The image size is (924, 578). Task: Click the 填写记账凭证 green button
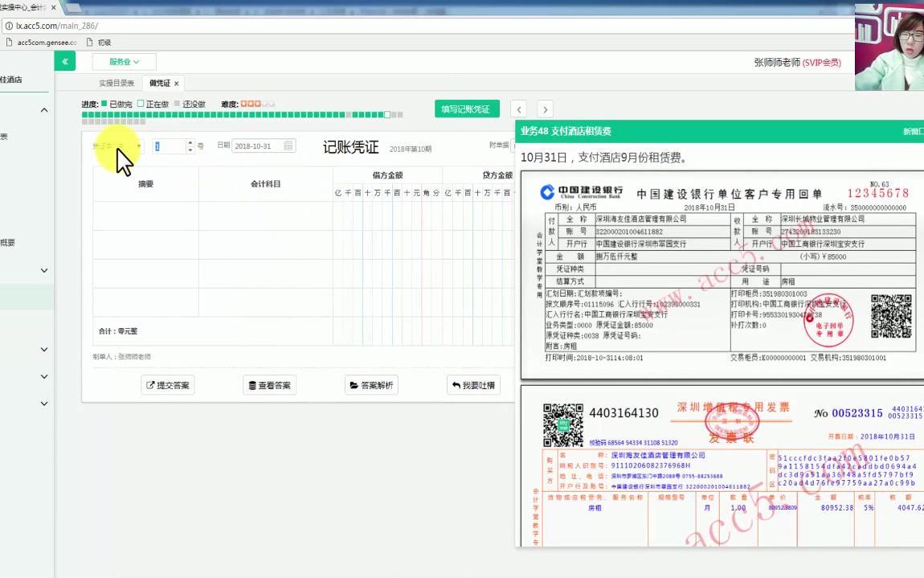click(x=467, y=108)
